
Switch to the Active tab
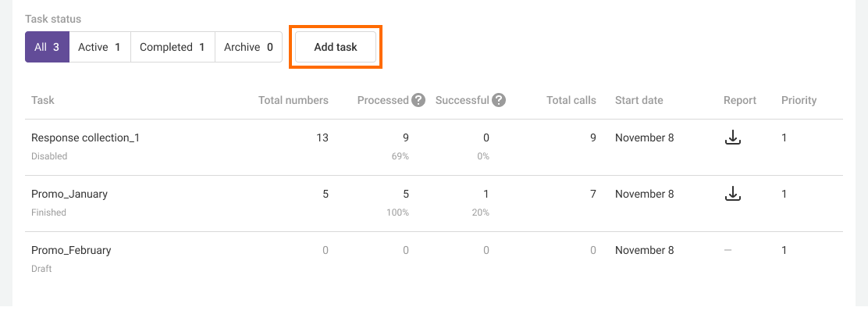tap(99, 47)
